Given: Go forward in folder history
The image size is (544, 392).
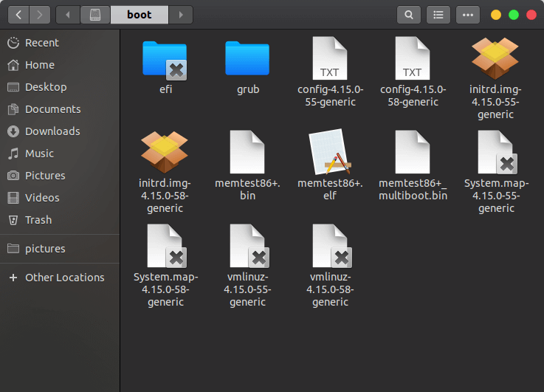Looking at the screenshot, I should pos(40,15).
